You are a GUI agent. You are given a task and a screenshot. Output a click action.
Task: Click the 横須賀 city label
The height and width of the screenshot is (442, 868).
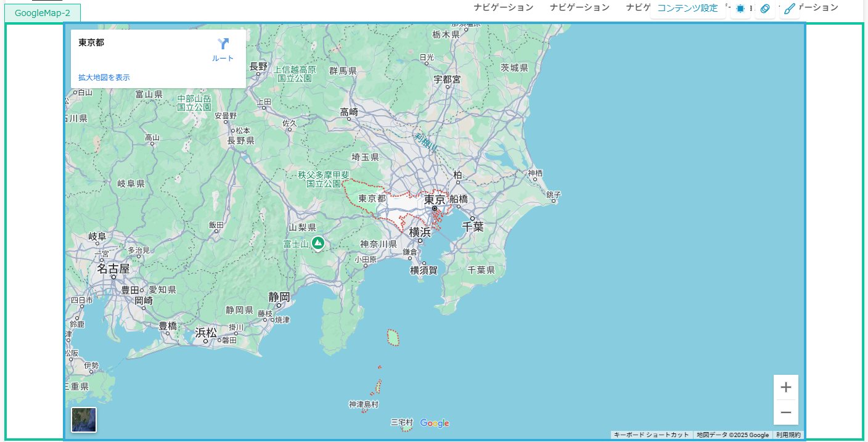tap(424, 270)
